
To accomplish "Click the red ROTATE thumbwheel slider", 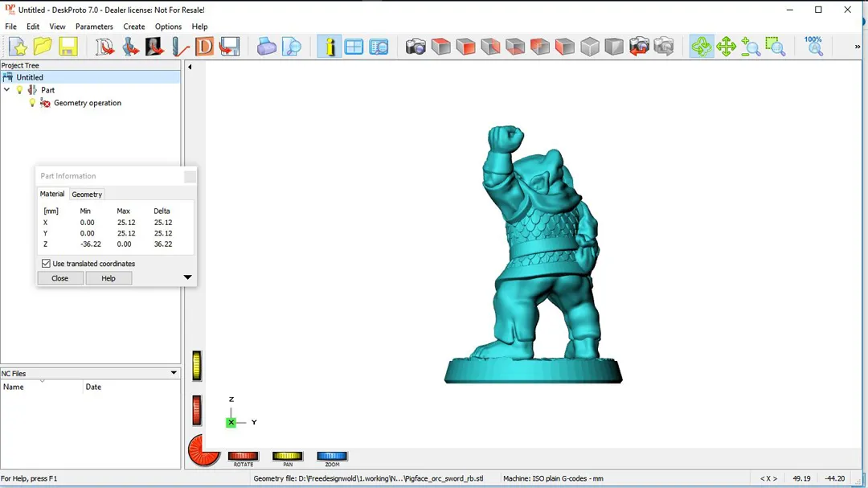I will (x=243, y=456).
